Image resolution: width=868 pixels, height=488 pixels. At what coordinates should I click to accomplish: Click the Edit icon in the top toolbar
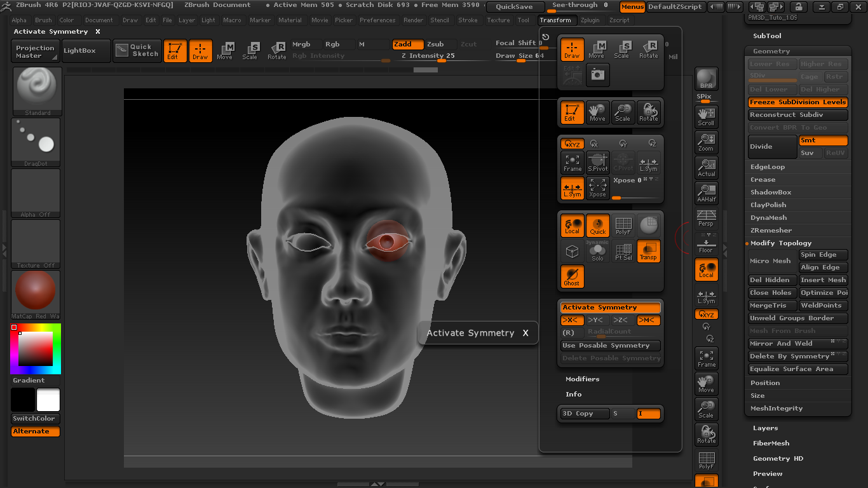[x=175, y=51]
